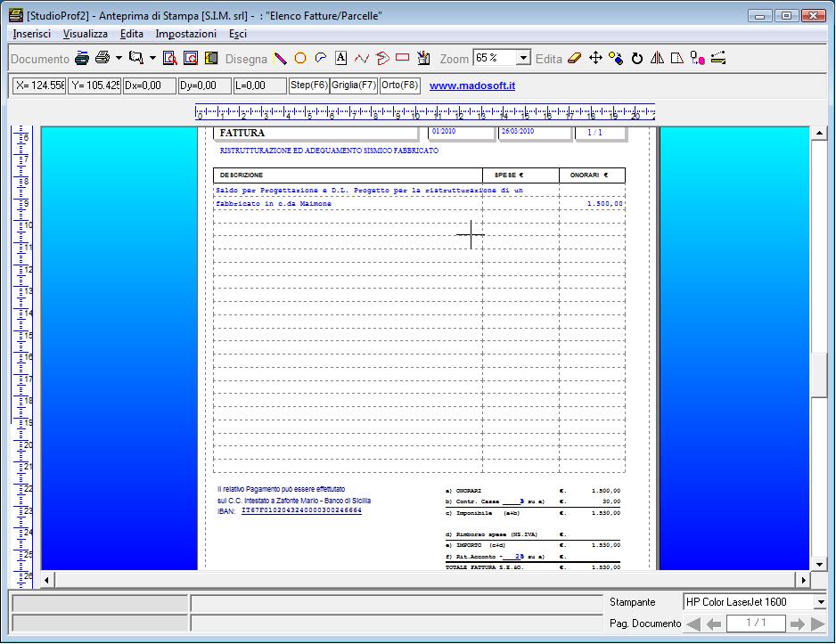Click the L=0,00 field
836x644 pixels.
[259, 86]
